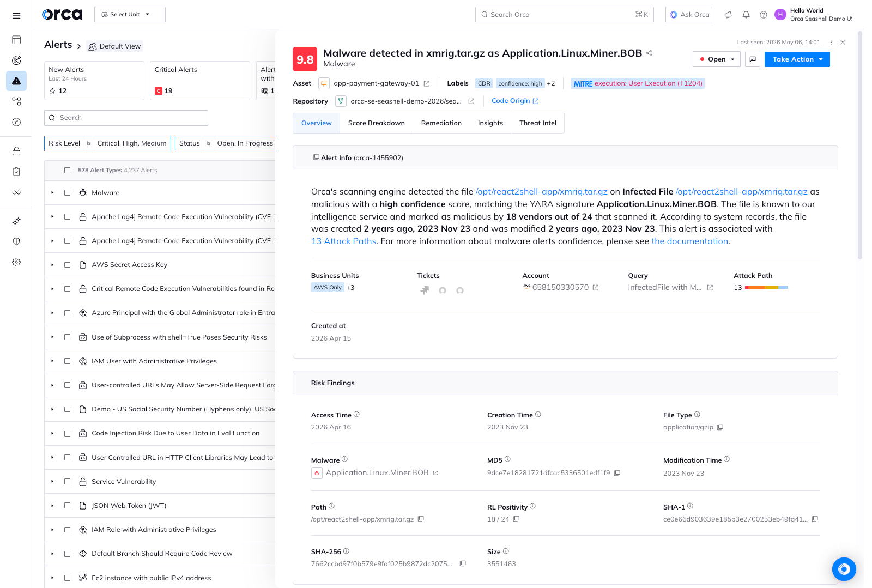Open the more options kebab menu
The width and height of the screenshot is (872, 588).
pos(831,42)
